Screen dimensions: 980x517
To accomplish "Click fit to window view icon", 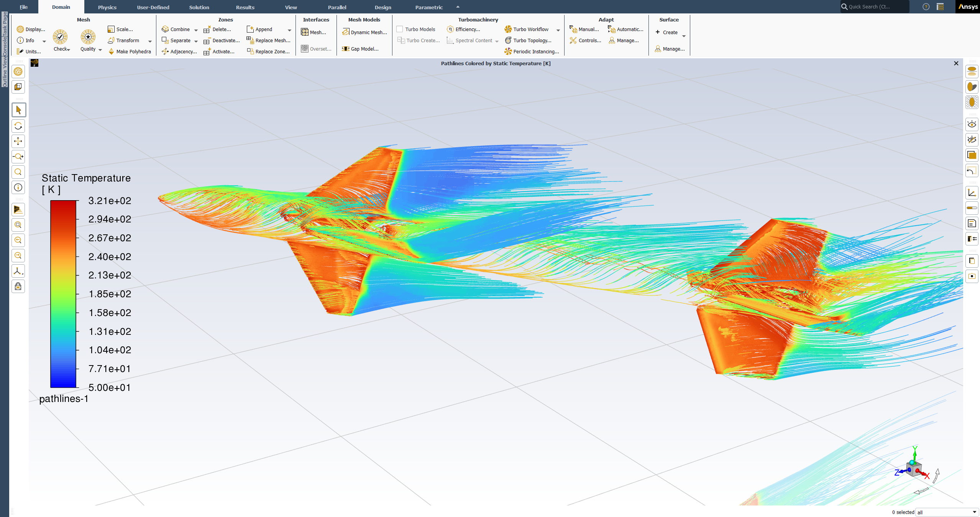I will 18,225.
